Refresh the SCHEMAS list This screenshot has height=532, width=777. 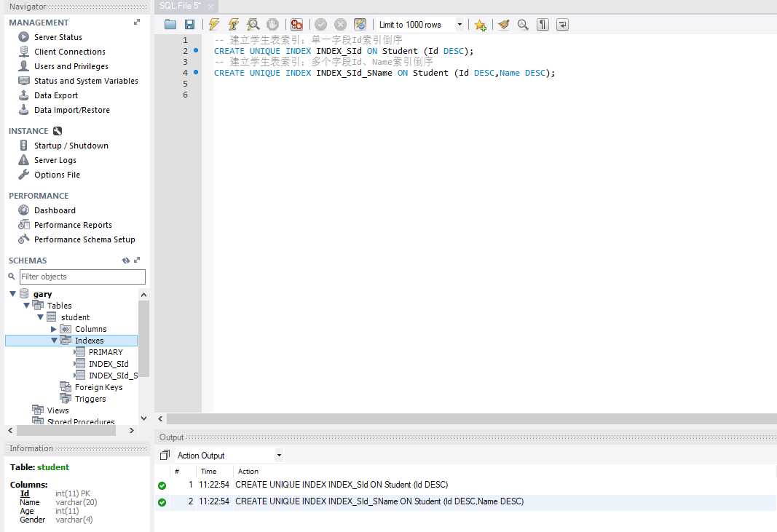coord(126,261)
